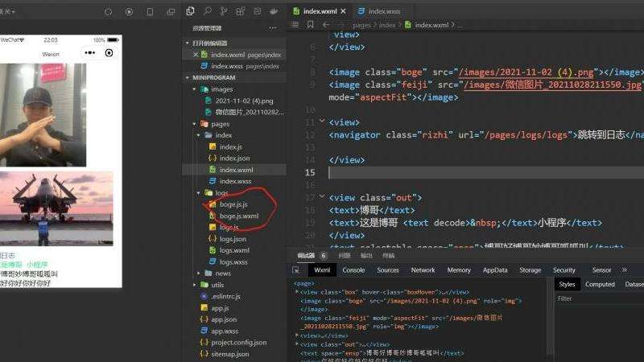
Task: Open app.json in the file tree
Action: pyautogui.click(x=224, y=319)
